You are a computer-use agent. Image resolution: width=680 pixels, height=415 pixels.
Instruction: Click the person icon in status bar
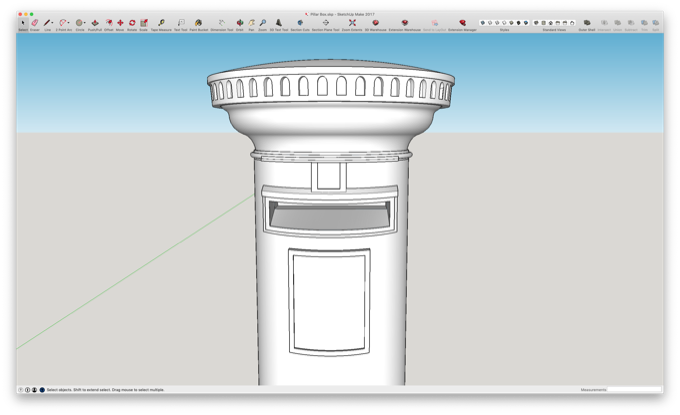pos(34,390)
